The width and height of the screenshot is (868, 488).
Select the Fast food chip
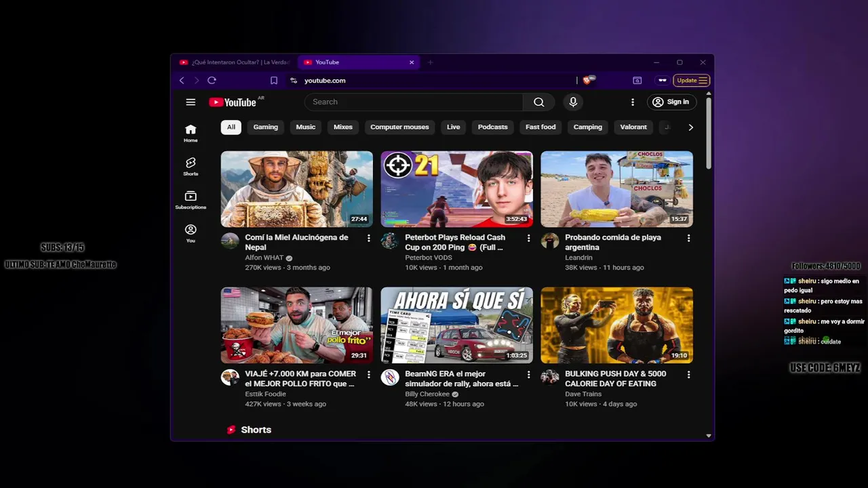540,127
